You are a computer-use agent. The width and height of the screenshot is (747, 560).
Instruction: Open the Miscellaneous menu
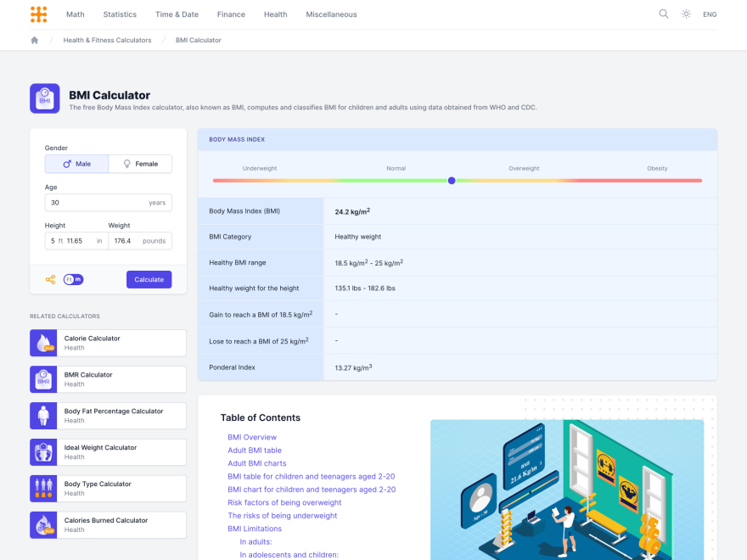click(331, 14)
